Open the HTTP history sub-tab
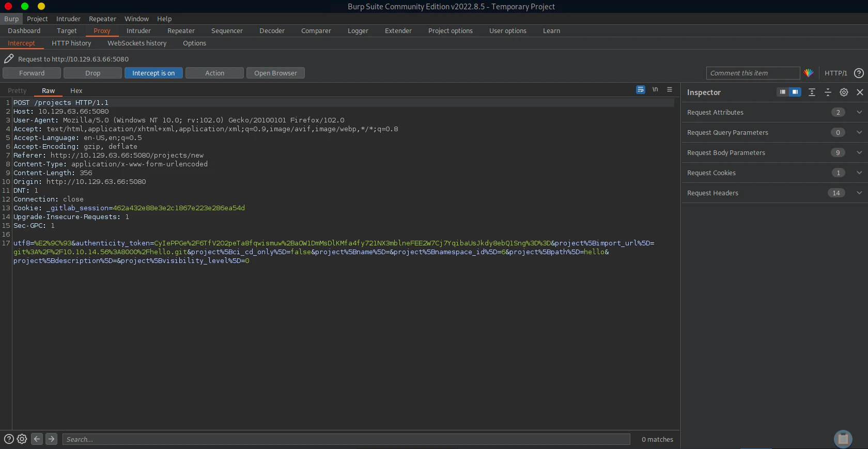 71,43
